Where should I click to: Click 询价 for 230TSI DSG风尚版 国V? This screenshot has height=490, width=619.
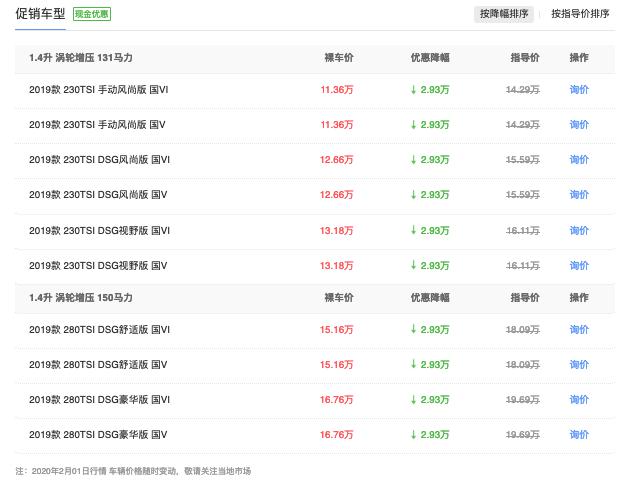(x=579, y=195)
